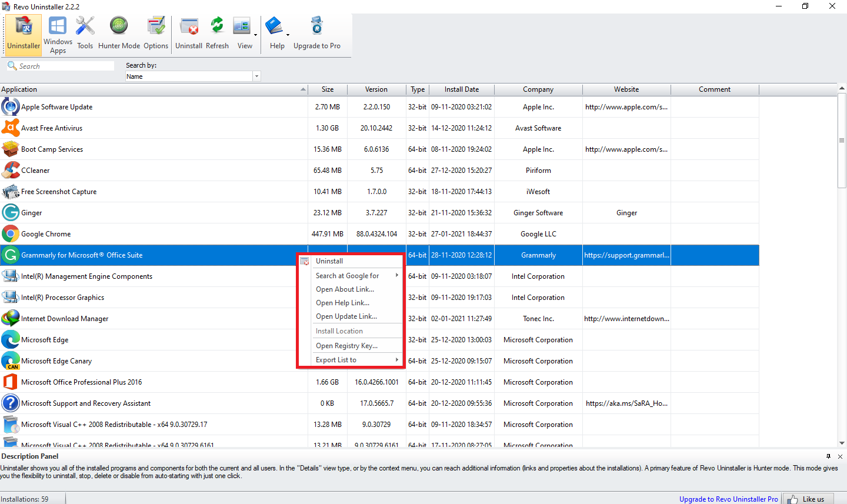Select the Avast Free Antivirus icon
The width and height of the screenshot is (847, 504).
point(10,128)
